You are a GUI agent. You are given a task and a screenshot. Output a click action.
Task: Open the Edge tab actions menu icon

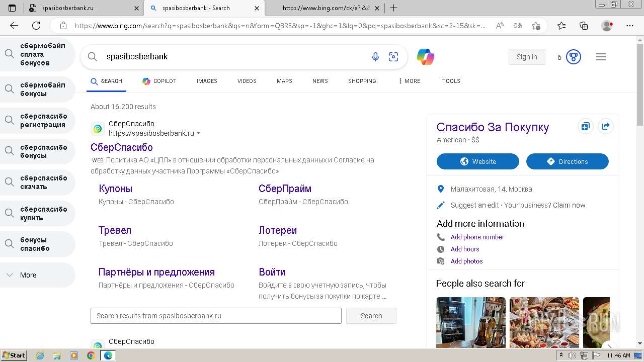[x=12, y=8]
